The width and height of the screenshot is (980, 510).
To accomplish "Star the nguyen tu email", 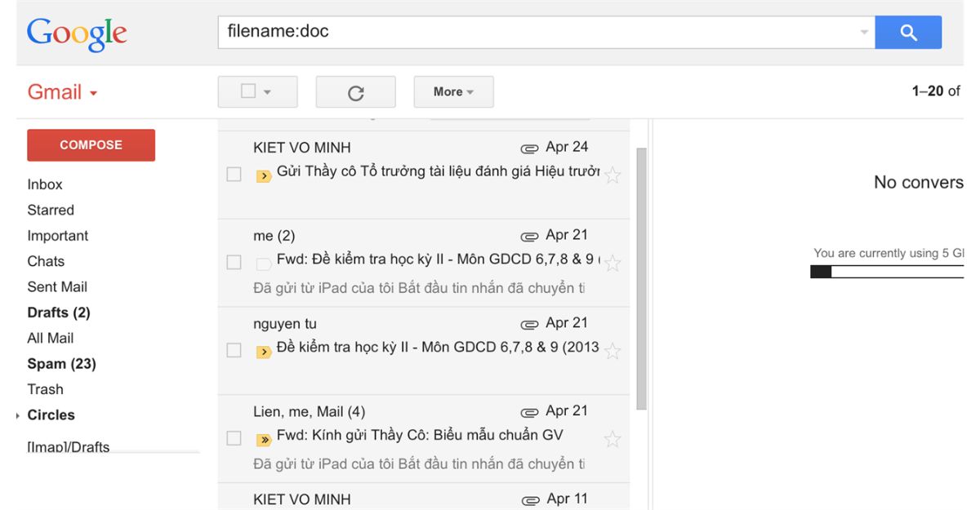I will click(612, 351).
